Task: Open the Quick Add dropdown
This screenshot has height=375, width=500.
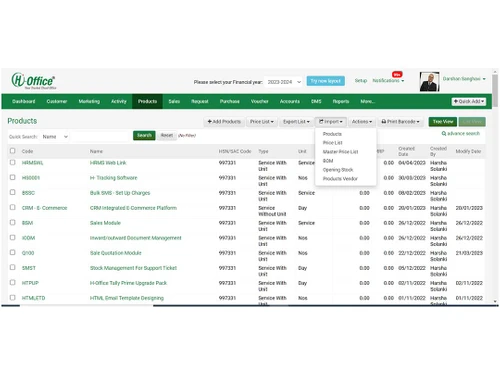Action: (x=469, y=101)
